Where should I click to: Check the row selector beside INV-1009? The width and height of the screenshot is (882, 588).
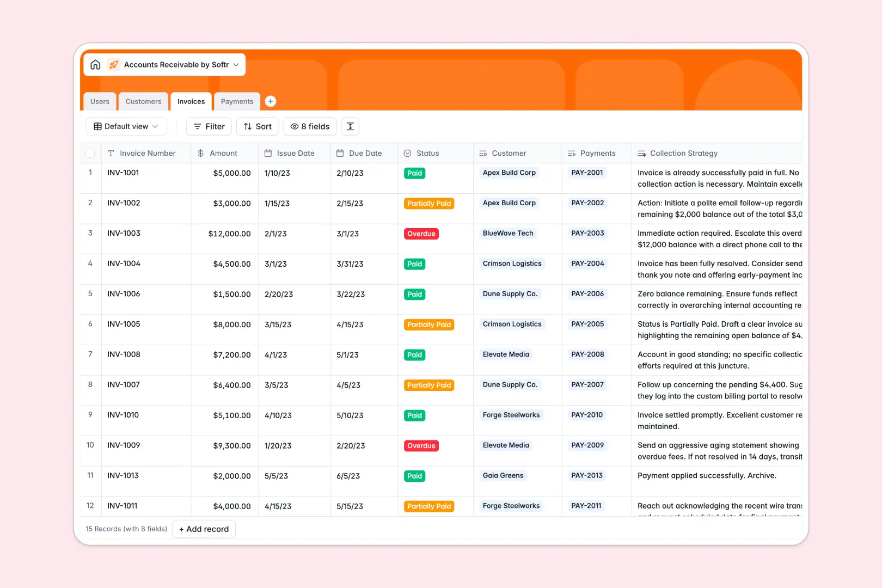[x=90, y=445]
